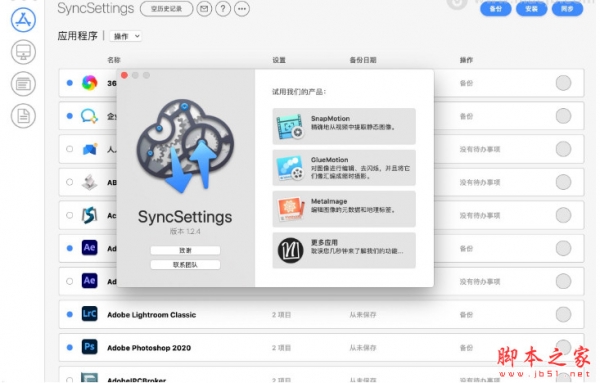Click the blue 同步 button
This screenshot has height=383, width=600.
tap(567, 8)
